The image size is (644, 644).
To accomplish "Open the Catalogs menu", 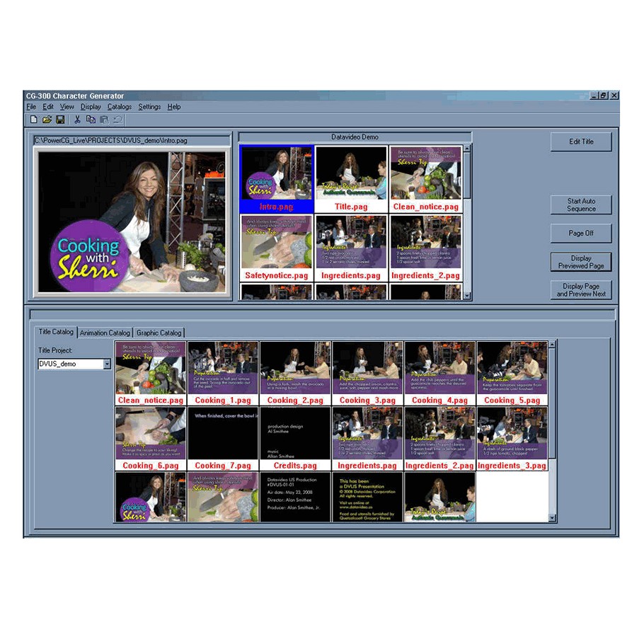I will click(x=119, y=107).
